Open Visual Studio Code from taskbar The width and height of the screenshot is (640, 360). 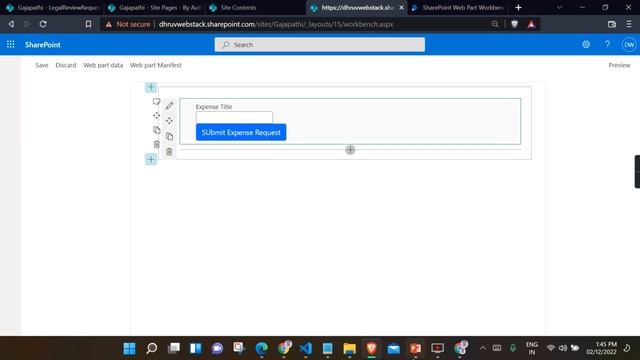[306, 348]
